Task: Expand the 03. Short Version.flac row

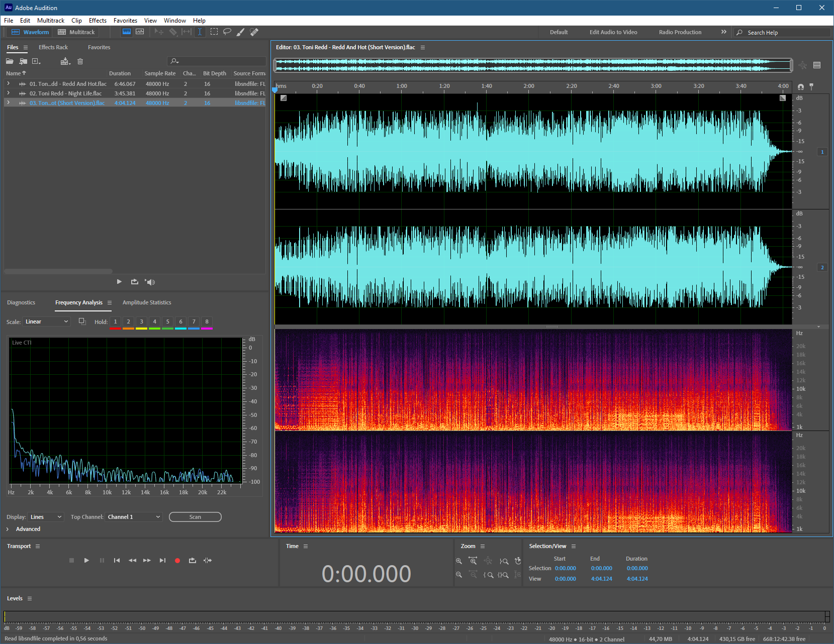Action: pyautogui.click(x=9, y=103)
